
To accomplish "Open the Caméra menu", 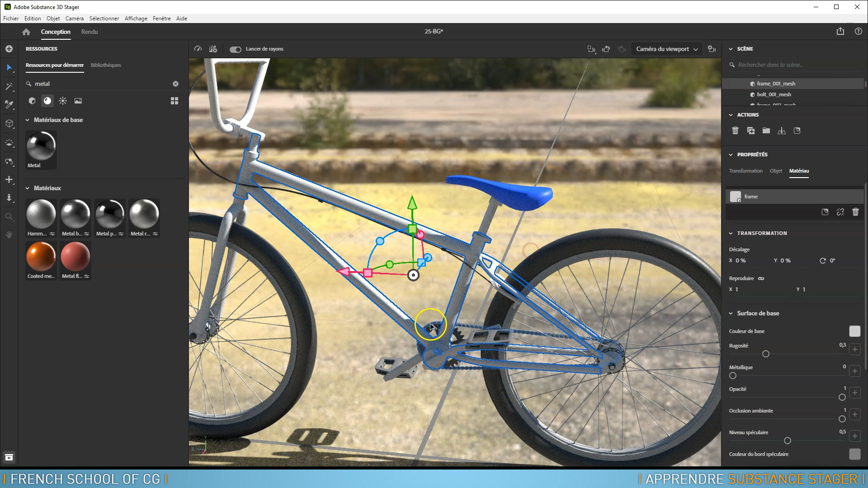I will tap(74, 19).
